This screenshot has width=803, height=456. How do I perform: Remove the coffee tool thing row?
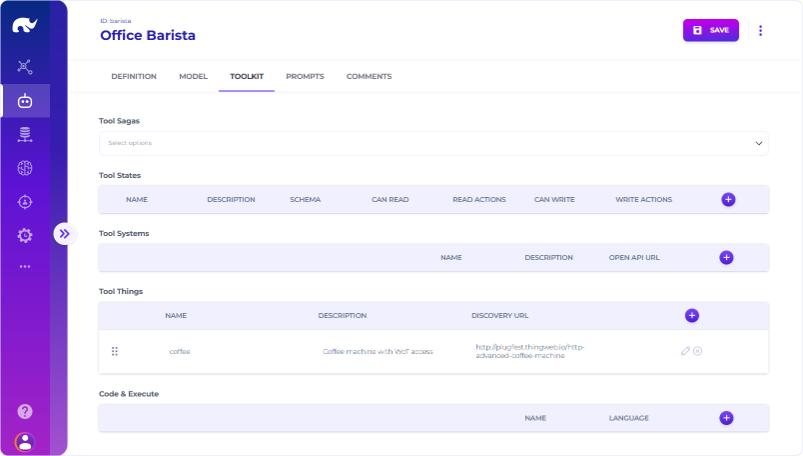click(x=698, y=351)
